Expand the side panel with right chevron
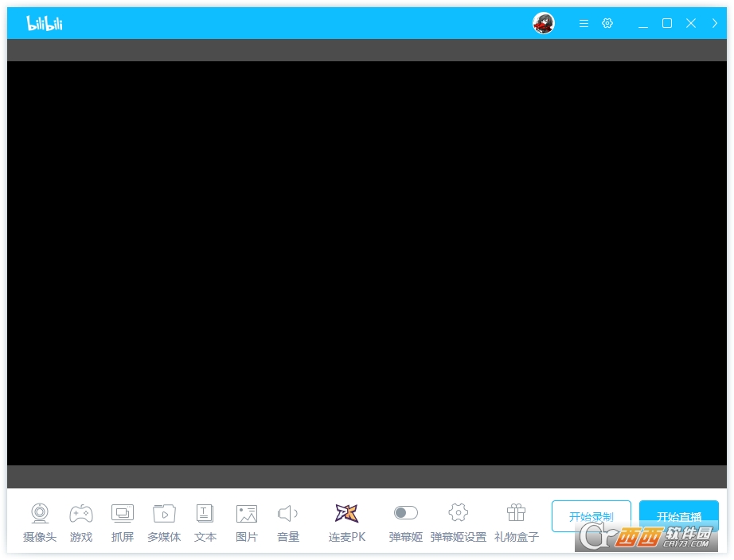The height and width of the screenshot is (560, 734). click(714, 23)
